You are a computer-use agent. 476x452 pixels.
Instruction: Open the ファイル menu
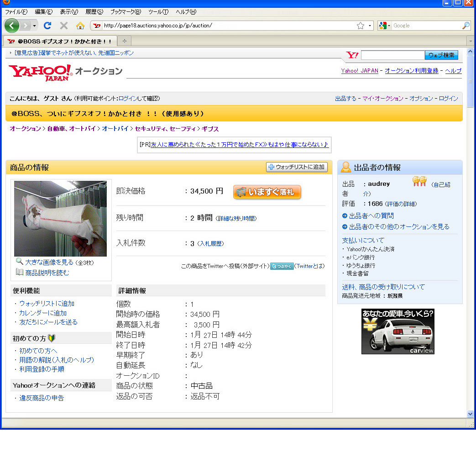pos(16,12)
